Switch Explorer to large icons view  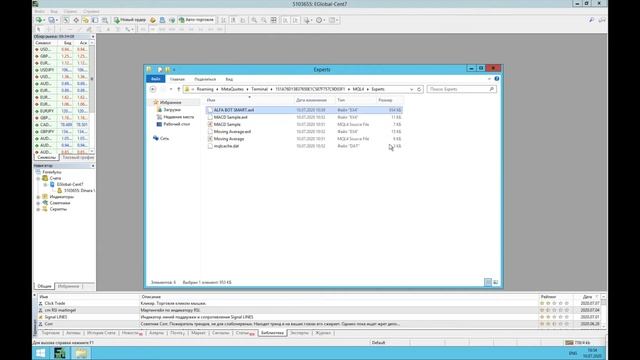point(496,282)
